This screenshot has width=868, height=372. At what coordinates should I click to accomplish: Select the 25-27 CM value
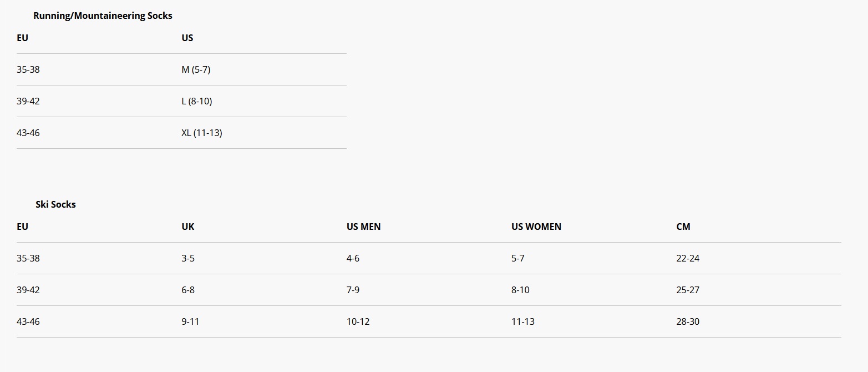(688, 290)
